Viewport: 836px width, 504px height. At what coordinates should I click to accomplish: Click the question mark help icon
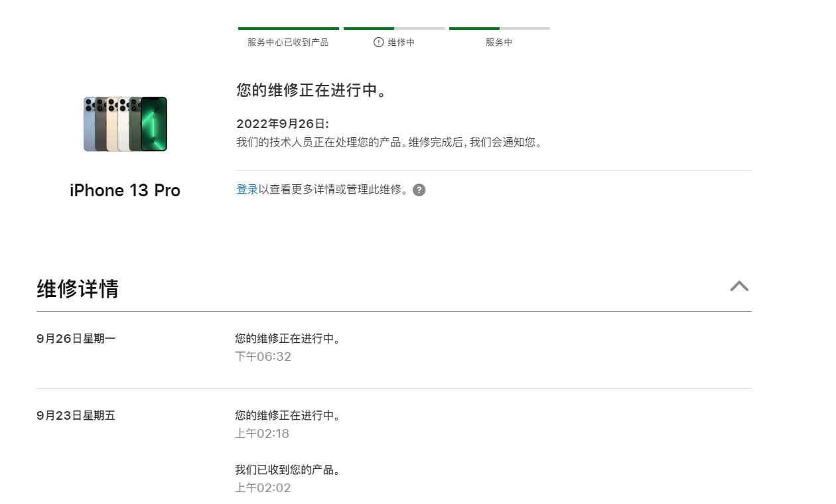click(419, 190)
